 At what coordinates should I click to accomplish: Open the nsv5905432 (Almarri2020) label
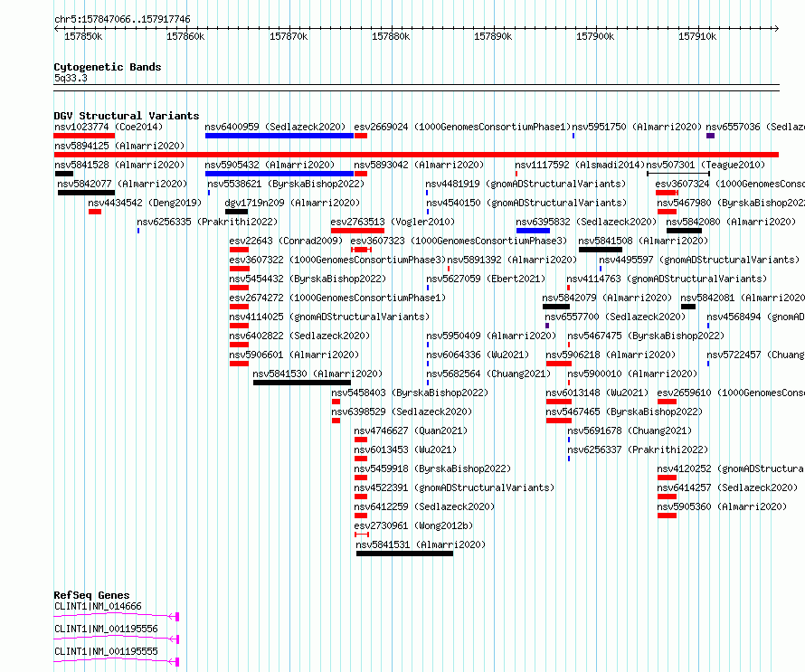(x=270, y=165)
